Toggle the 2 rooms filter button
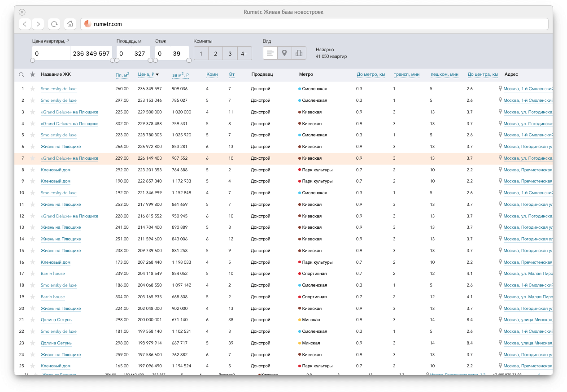This screenshot has height=392, width=567. pyautogui.click(x=215, y=54)
